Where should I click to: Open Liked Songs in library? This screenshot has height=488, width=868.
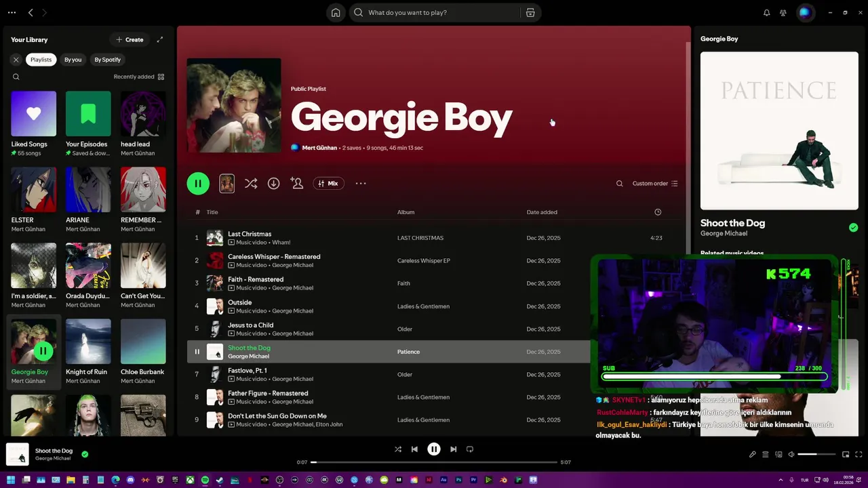33,123
